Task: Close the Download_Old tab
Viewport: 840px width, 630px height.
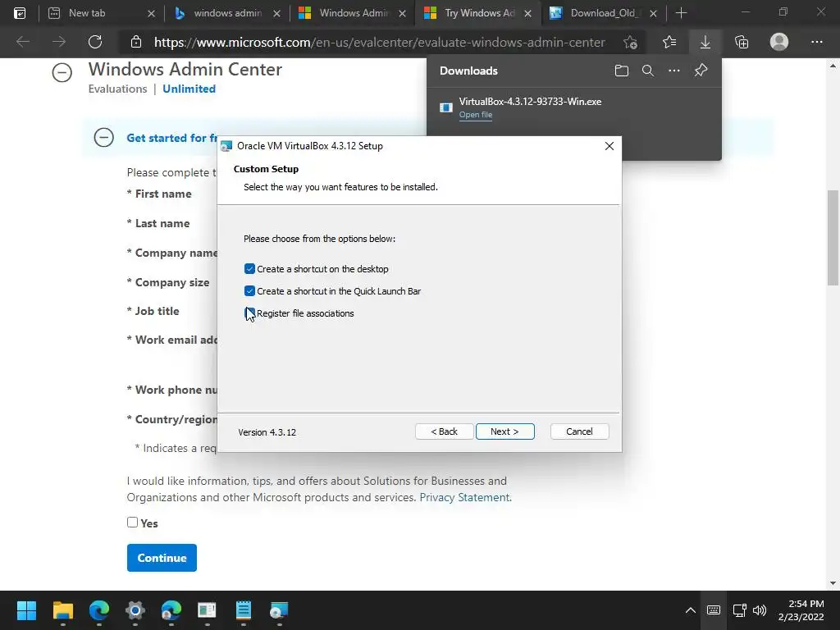Action: (x=653, y=13)
